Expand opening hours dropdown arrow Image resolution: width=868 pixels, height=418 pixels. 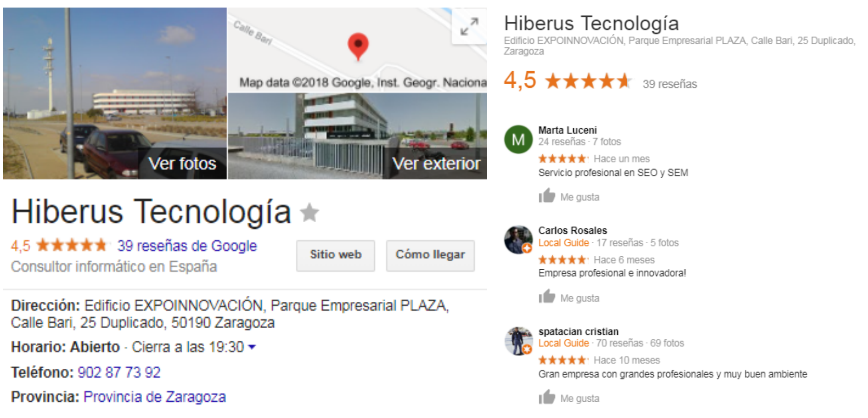tap(252, 347)
